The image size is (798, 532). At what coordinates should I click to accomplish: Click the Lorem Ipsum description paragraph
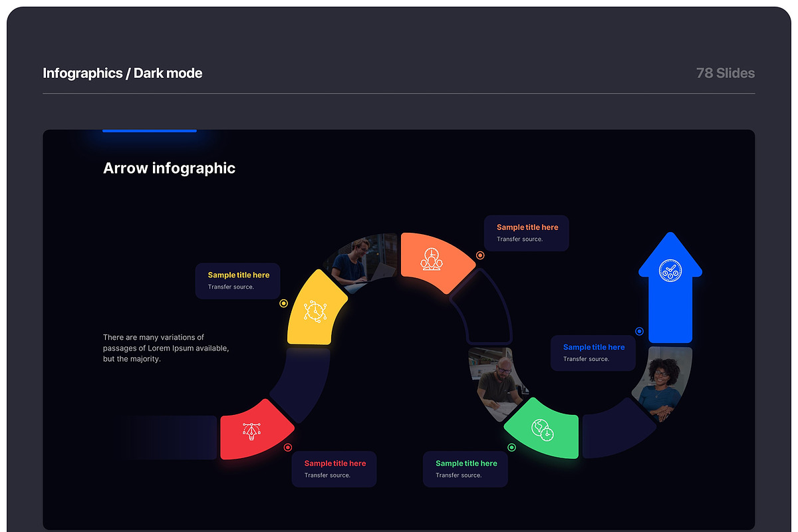[166, 348]
